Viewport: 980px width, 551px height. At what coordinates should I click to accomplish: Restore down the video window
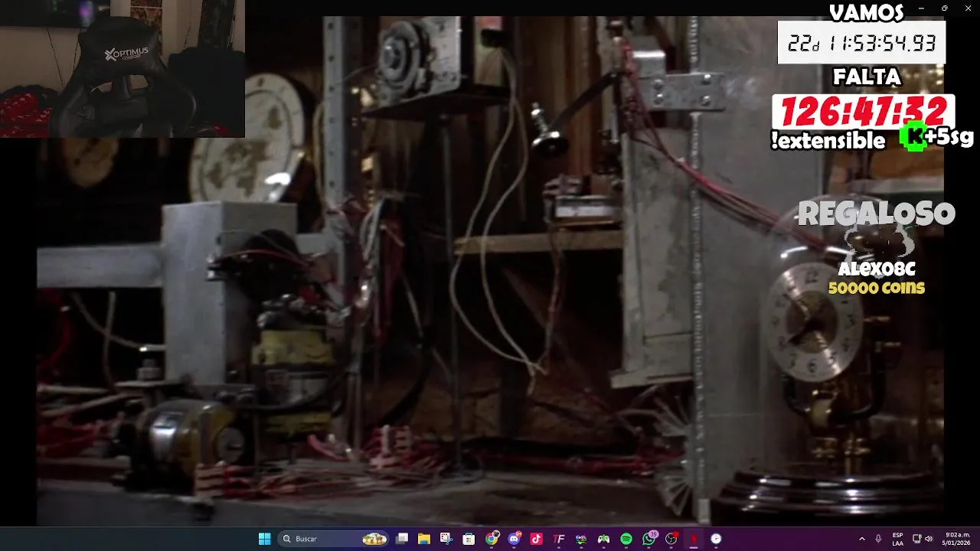[x=945, y=8]
